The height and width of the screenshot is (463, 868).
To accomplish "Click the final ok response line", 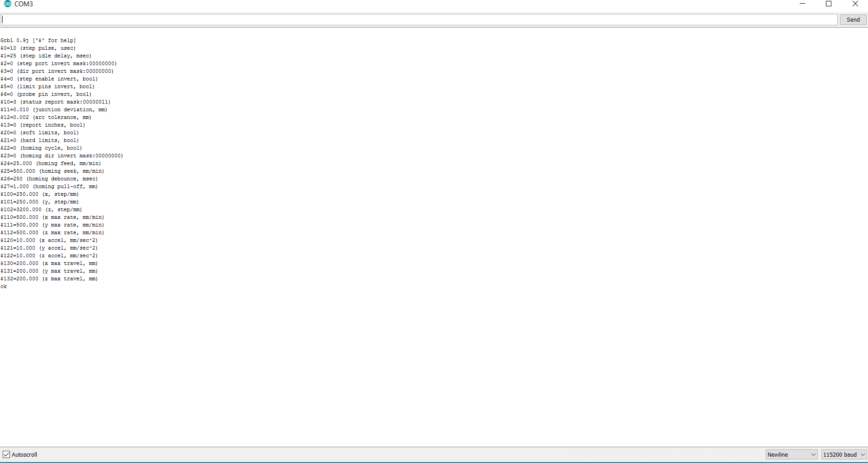I will click(4, 287).
